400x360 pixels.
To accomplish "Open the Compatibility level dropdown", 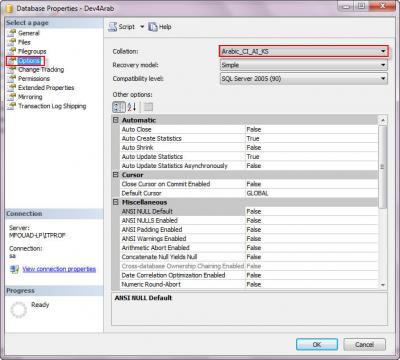I will click(x=304, y=79).
